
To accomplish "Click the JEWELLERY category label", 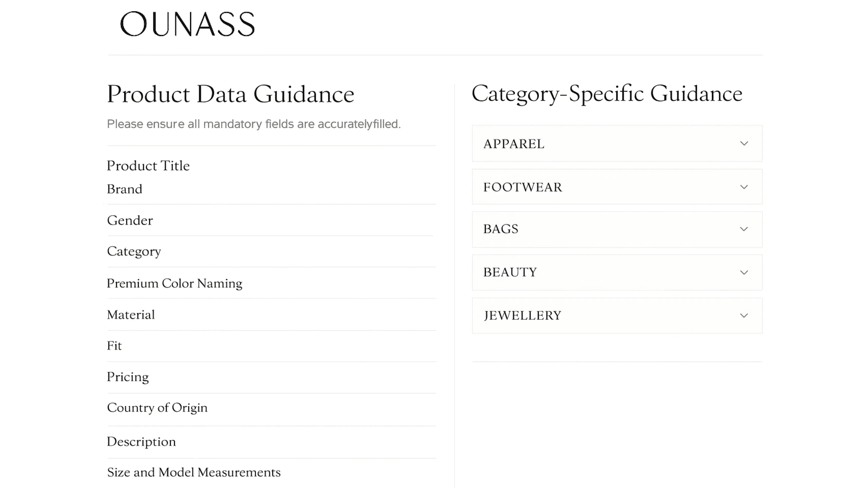I will point(522,316).
